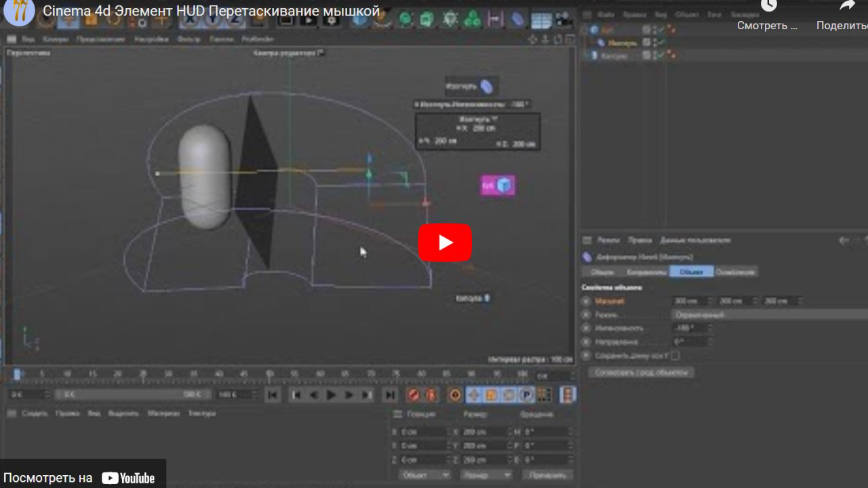Toggle position keyframe recording
Viewport: 868px width, 488px height.
point(474,394)
